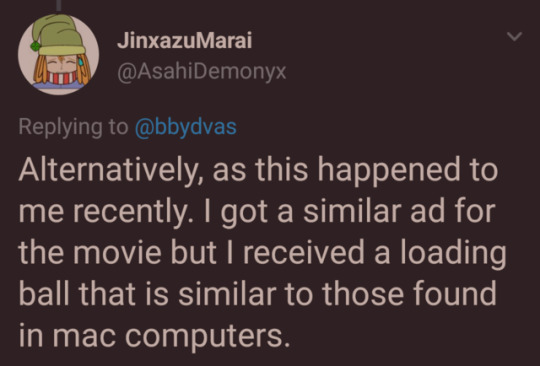Click 'the movie' in the tweet text
This screenshot has height=366, width=540.
pos(90,252)
